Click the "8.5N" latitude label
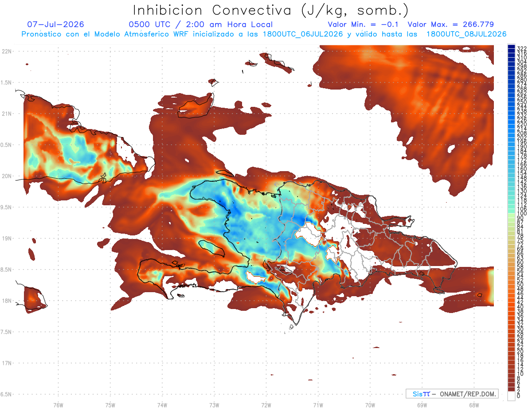532x411 pixels. click(x=7, y=270)
